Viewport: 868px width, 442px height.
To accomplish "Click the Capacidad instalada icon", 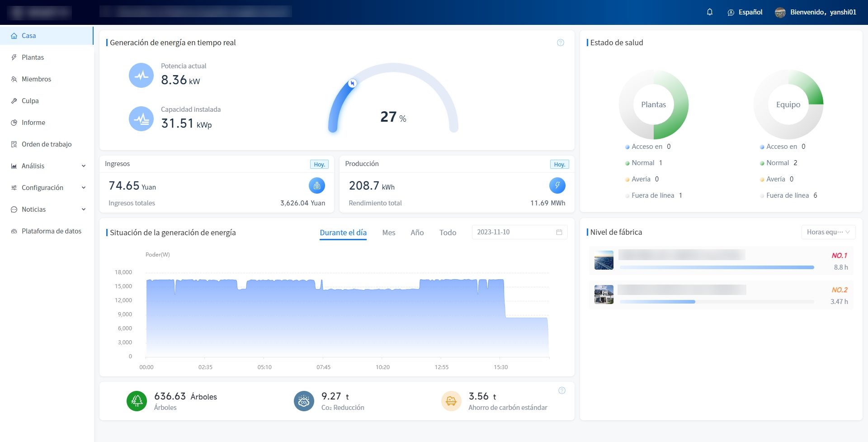I will [142, 119].
